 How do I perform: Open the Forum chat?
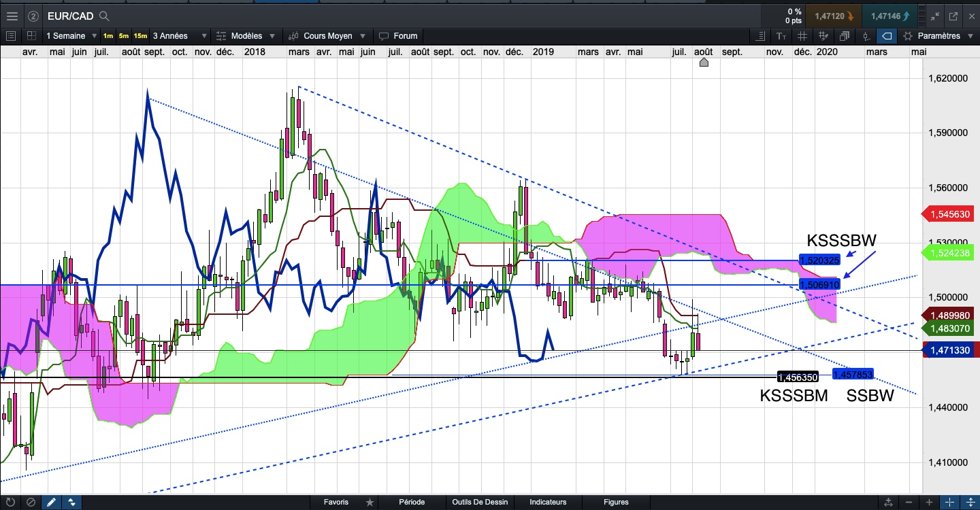tap(399, 36)
